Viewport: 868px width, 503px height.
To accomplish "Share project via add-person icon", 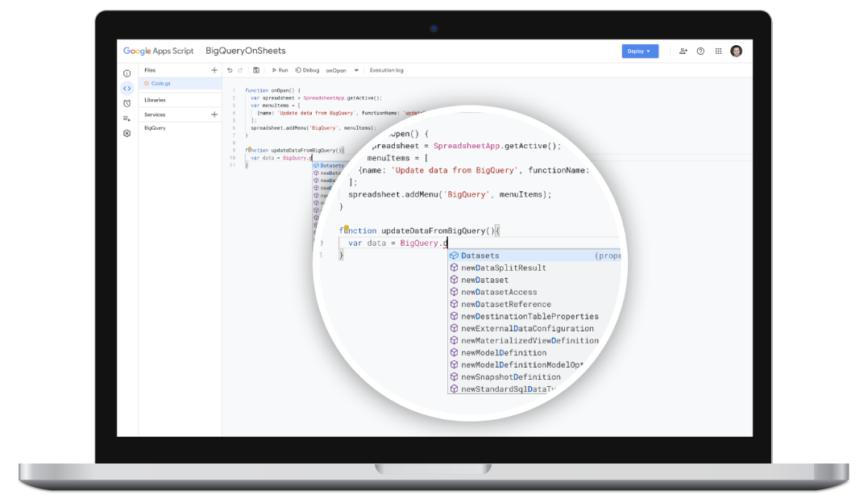I will click(683, 51).
